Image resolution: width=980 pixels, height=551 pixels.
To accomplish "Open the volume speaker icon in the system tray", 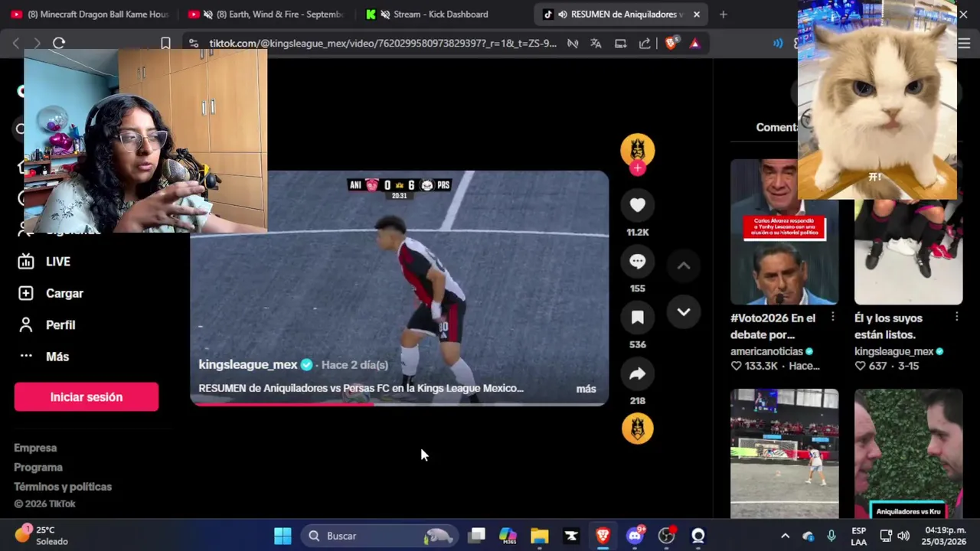I will 903,536.
